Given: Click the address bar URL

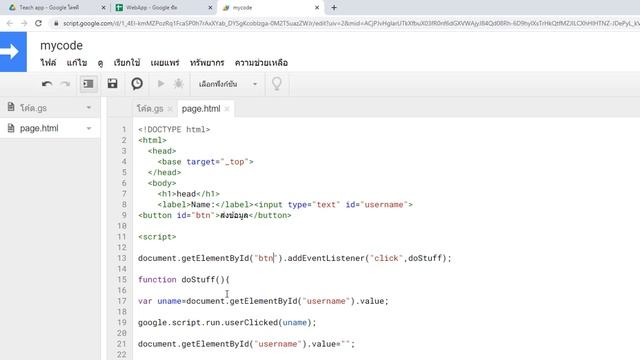Looking at the screenshot, I should [351, 23].
